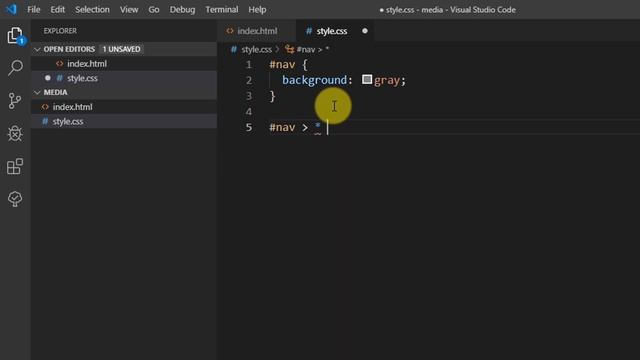Viewport: 640px width, 360px height.
Task: Open the View menu
Action: point(129,9)
